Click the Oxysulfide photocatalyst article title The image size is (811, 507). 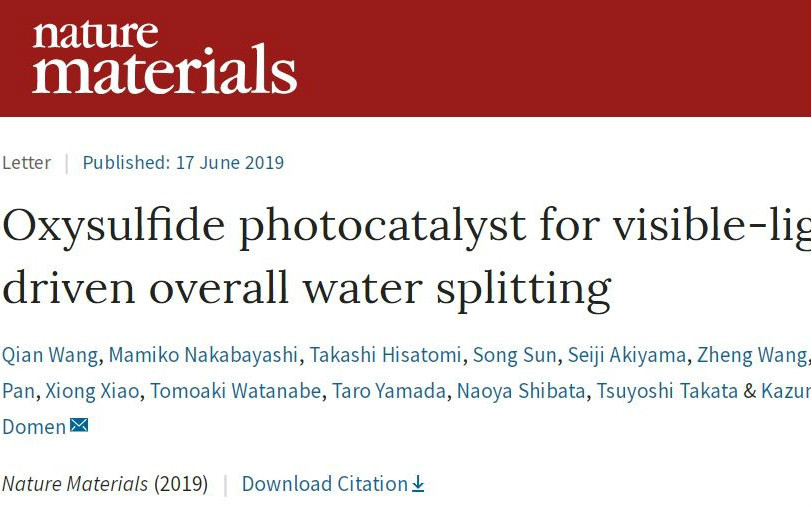tap(406, 257)
